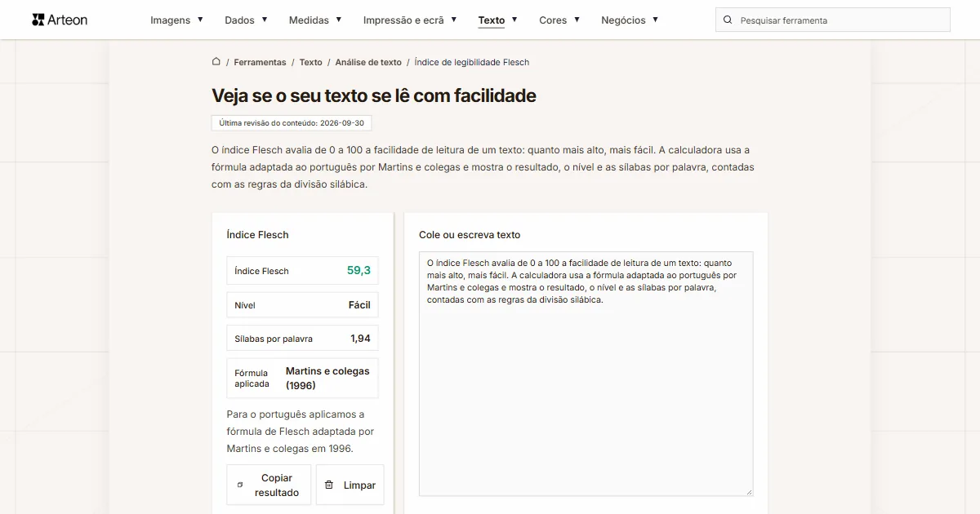
Task: Go to Texto breadcrumb link
Action: 310,62
